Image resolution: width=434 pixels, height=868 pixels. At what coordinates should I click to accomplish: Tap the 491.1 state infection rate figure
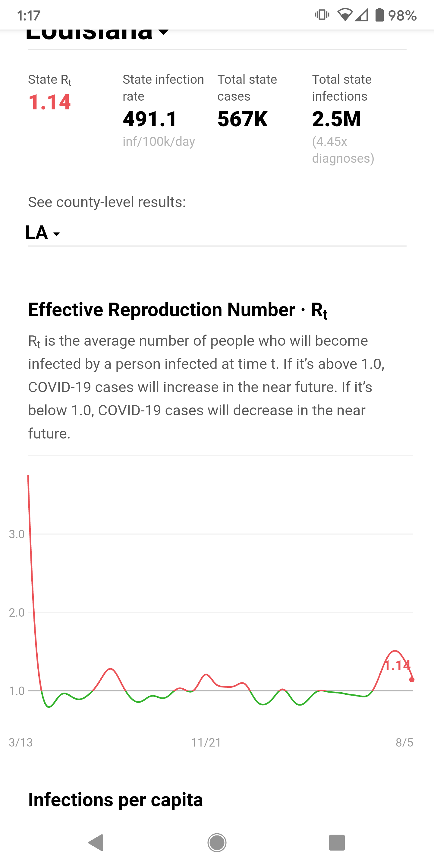(x=150, y=119)
